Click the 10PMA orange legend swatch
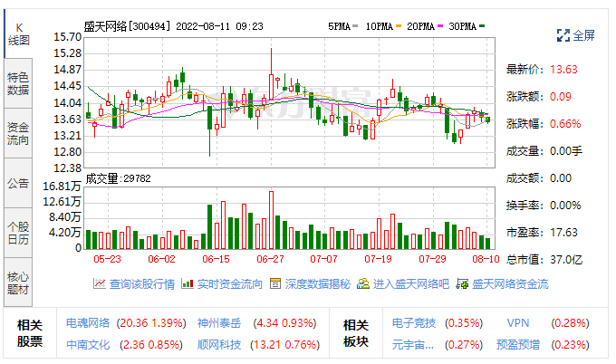The width and height of the screenshot is (616, 364). (399, 26)
